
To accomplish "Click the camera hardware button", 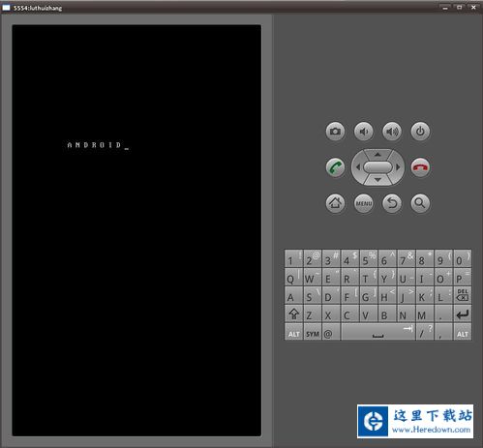I will 335,132.
